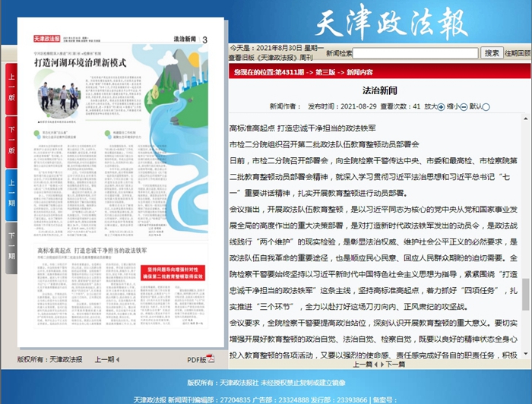The width and height of the screenshot is (532, 404).
Task: Click the 上一篇 previous article link
Action: [363, 365]
